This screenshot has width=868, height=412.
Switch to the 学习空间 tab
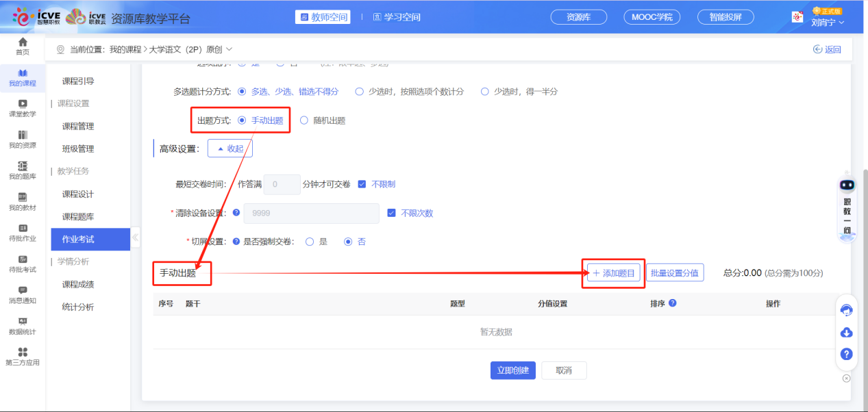point(396,16)
